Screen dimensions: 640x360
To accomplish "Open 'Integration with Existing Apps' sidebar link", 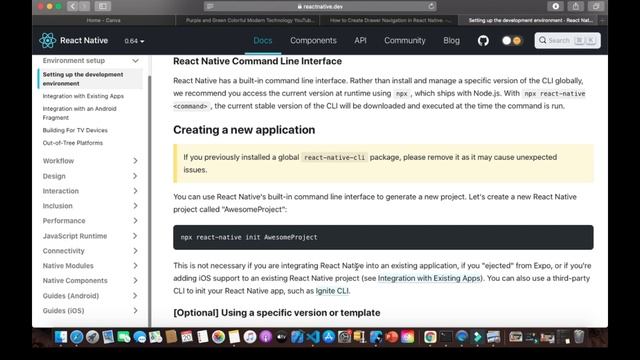I will [83, 96].
